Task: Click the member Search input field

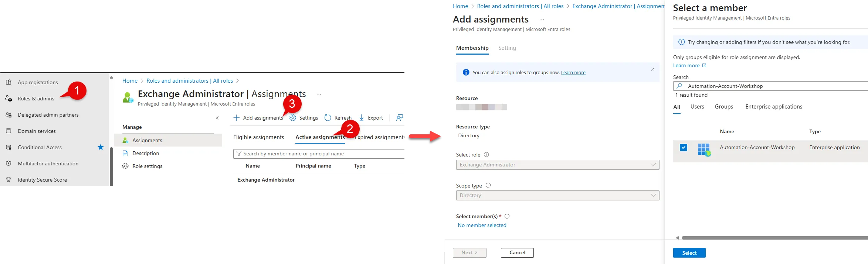Action: pos(770,86)
